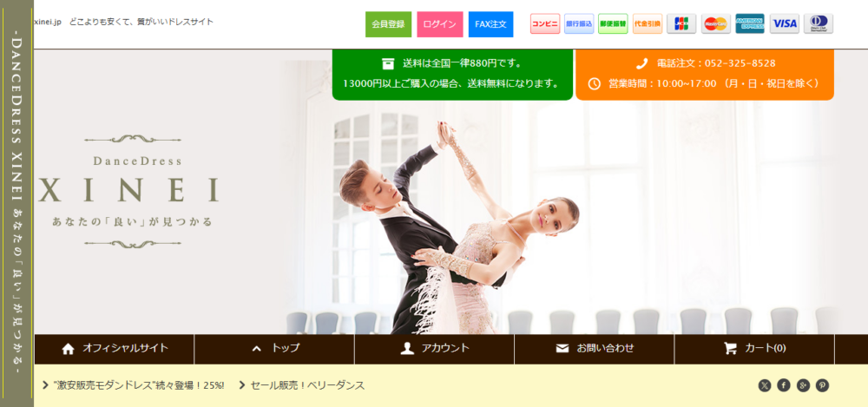This screenshot has width=868, height=407.
Task: Open the 激安販売モダンドレス news link
Action: pos(140,385)
